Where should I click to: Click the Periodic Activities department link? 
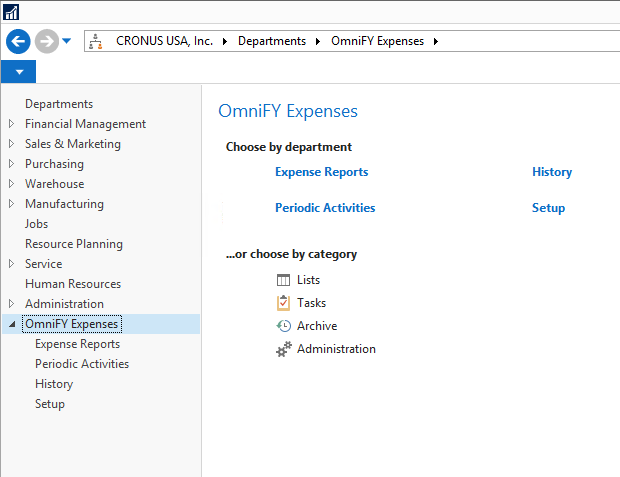tap(325, 208)
